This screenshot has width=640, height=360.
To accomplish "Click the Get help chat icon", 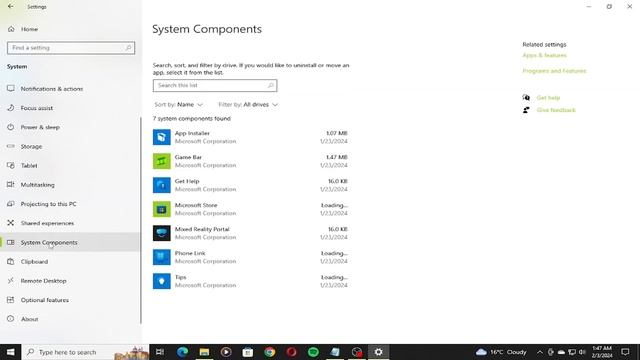I will [526, 98].
